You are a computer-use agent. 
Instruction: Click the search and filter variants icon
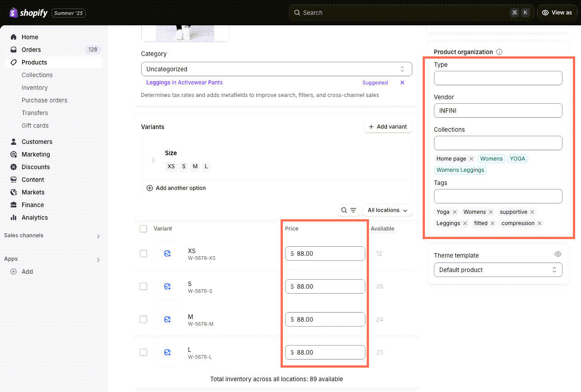pyautogui.click(x=348, y=210)
